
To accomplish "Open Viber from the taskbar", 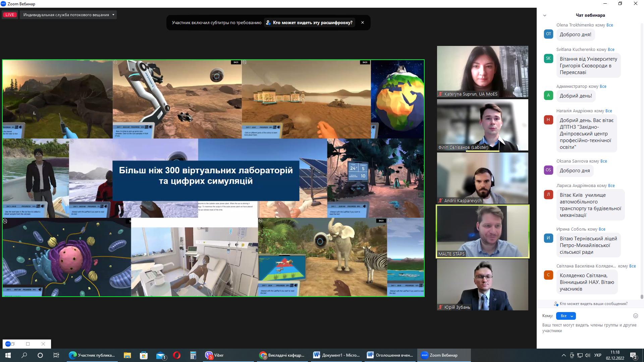I will pos(215,355).
